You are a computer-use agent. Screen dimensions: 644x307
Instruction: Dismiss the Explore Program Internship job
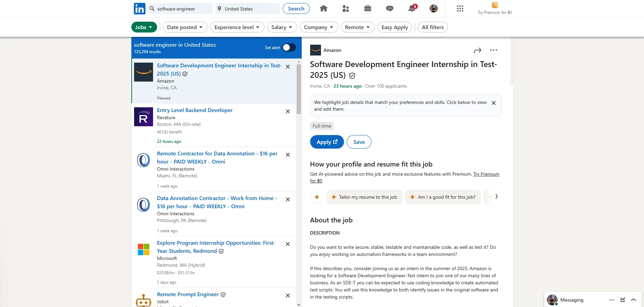coord(288,244)
